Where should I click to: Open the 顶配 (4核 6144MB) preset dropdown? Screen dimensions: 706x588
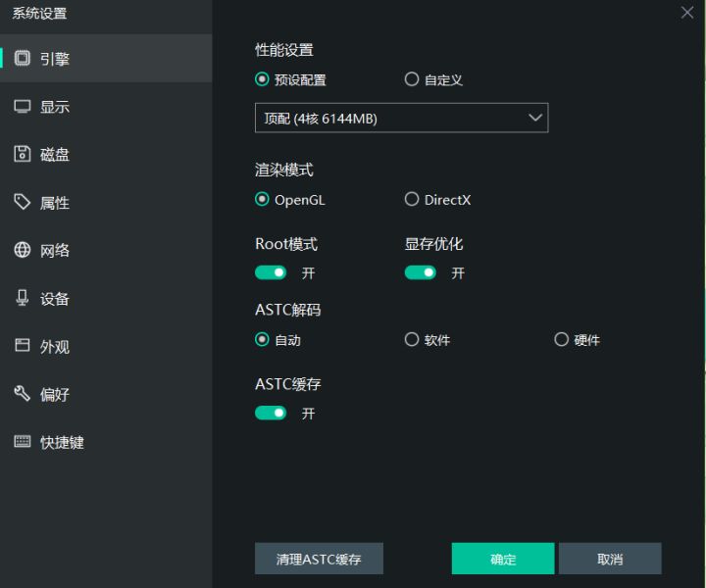tap(402, 118)
